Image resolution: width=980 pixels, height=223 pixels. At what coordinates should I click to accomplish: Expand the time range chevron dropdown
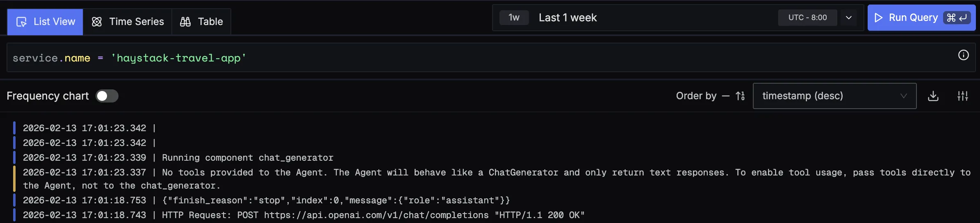[849, 18]
